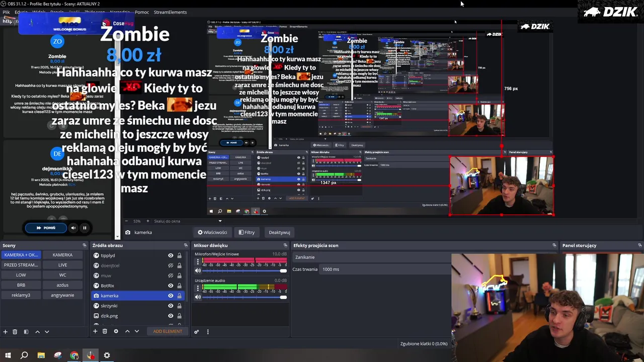This screenshot has height=362, width=644.
Task: Click the Deaktywuj button
Action: [x=279, y=232]
